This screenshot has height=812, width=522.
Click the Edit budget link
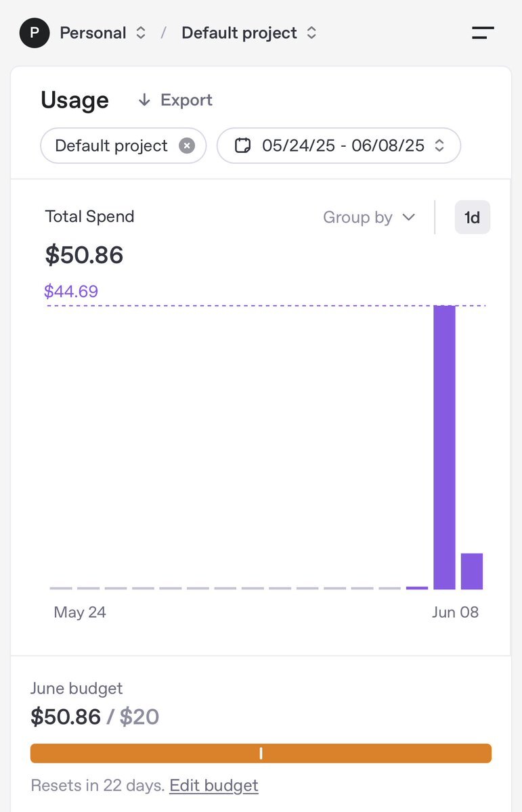coord(214,786)
